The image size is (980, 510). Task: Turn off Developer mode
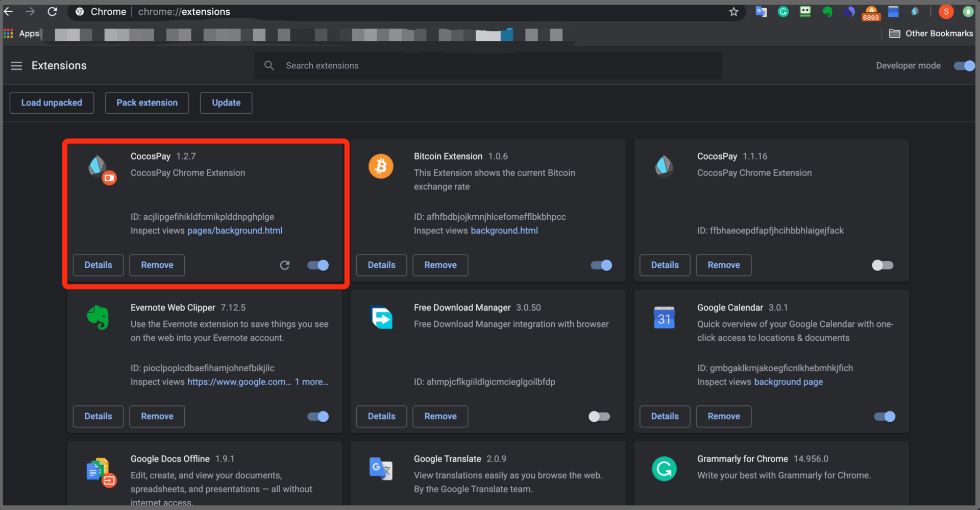[964, 66]
